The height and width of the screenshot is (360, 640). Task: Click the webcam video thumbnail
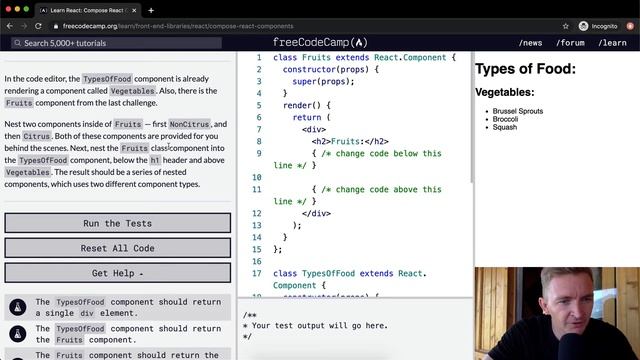coord(557,313)
